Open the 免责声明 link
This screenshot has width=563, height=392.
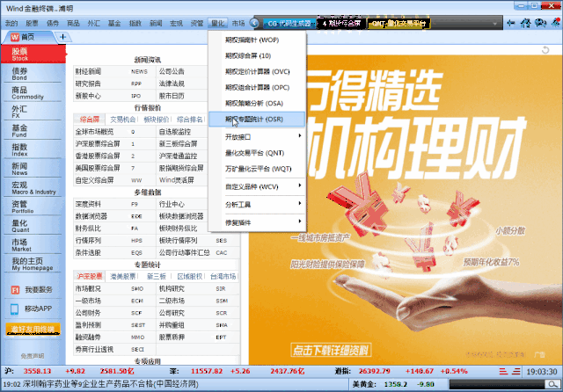[33, 356]
